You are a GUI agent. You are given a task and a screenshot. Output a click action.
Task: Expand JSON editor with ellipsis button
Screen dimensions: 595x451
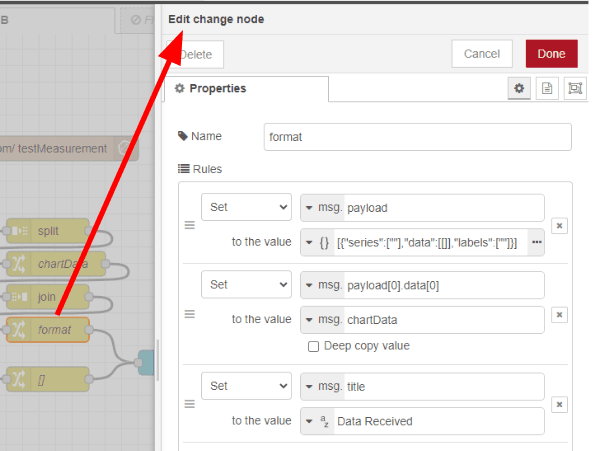pos(536,242)
